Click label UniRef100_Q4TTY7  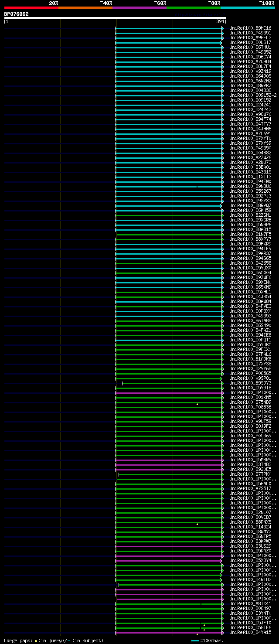click(x=250, y=124)
